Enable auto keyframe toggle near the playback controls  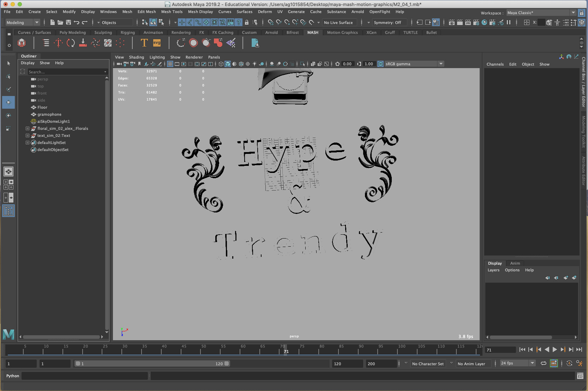coord(569,363)
